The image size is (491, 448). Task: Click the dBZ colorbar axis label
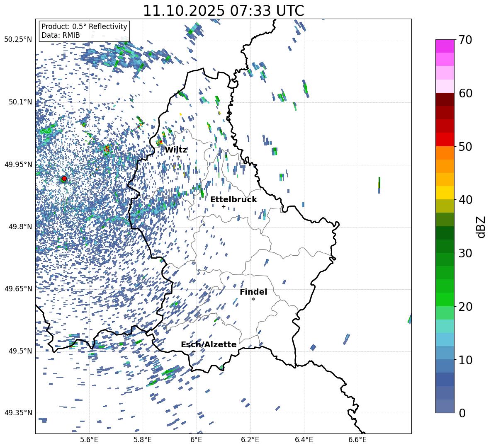pos(481,227)
